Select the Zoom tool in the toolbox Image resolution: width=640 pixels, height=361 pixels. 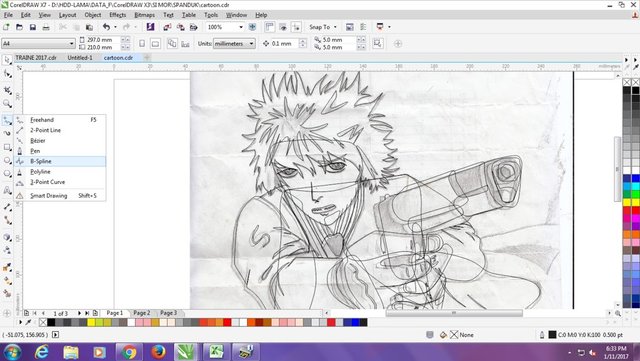[x=7, y=104]
